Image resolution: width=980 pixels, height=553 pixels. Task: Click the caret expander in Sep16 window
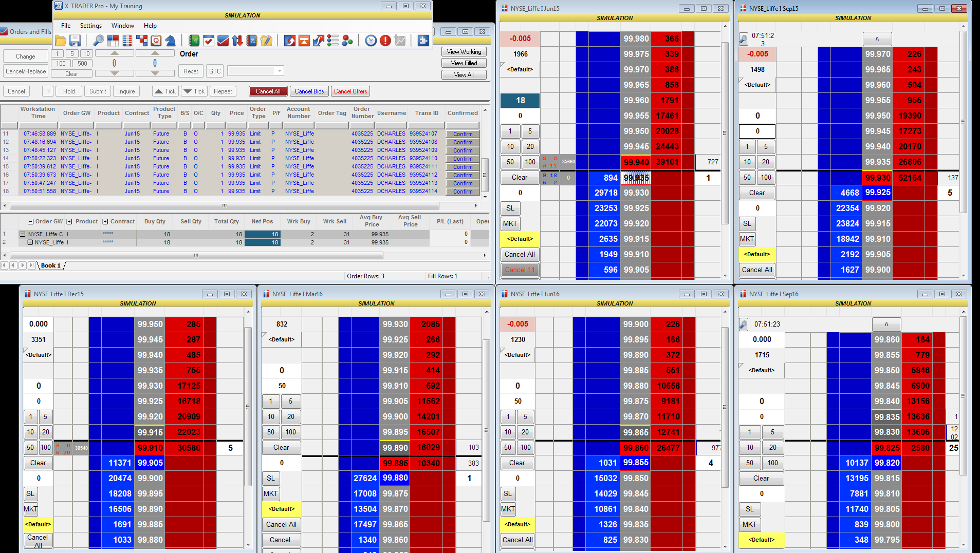[x=886, y=324]
